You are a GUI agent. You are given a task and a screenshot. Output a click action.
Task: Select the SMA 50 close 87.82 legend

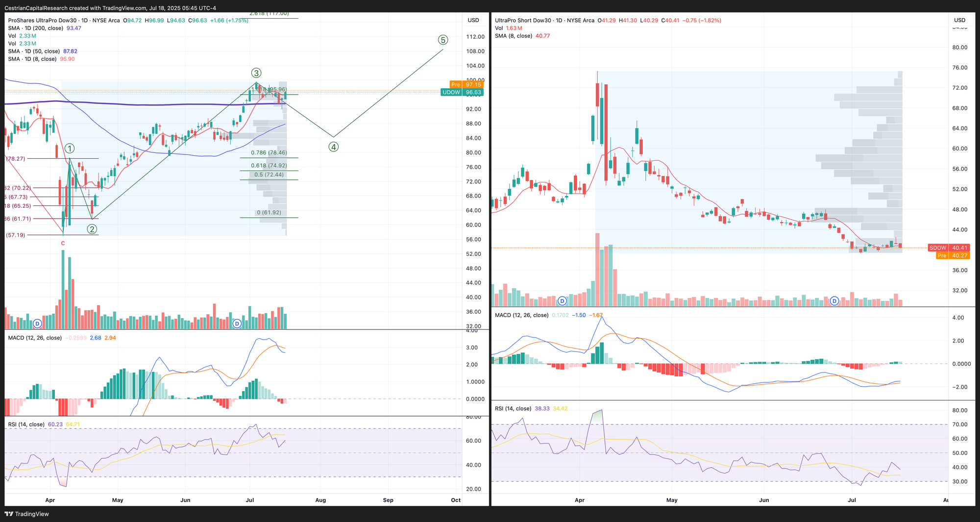point(43,51)
